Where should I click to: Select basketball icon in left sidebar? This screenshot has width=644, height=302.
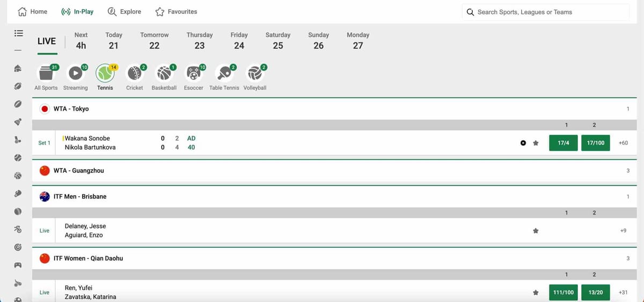coord(18,176)
